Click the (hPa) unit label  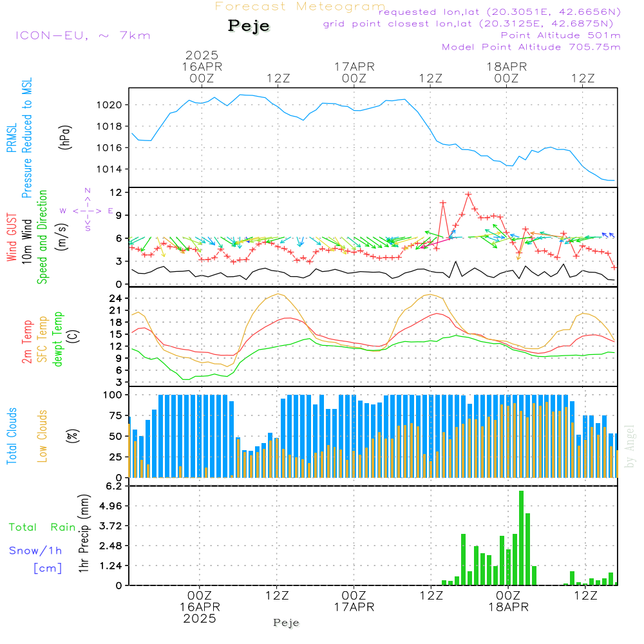click(x=65, y=137)
